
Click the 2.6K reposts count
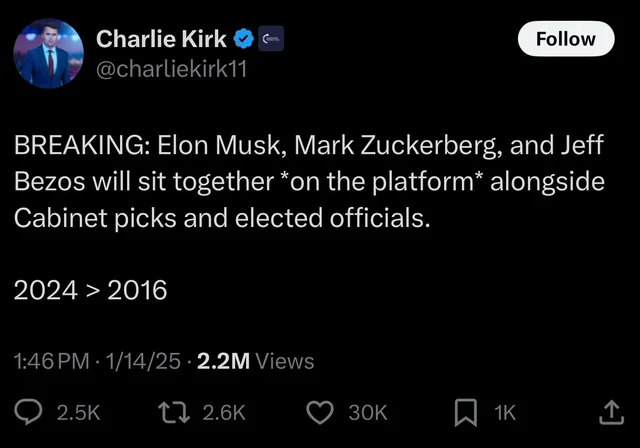222,411
